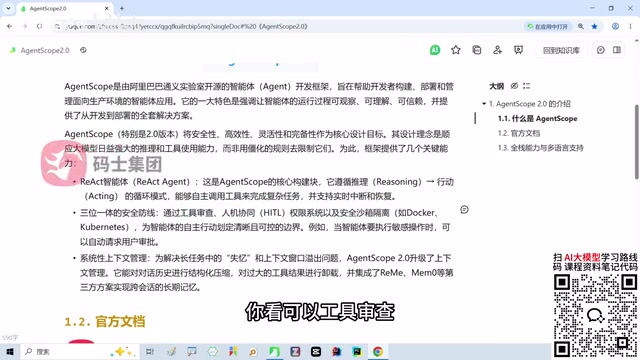Open the Chrome three-dot menu

[631, 27]
